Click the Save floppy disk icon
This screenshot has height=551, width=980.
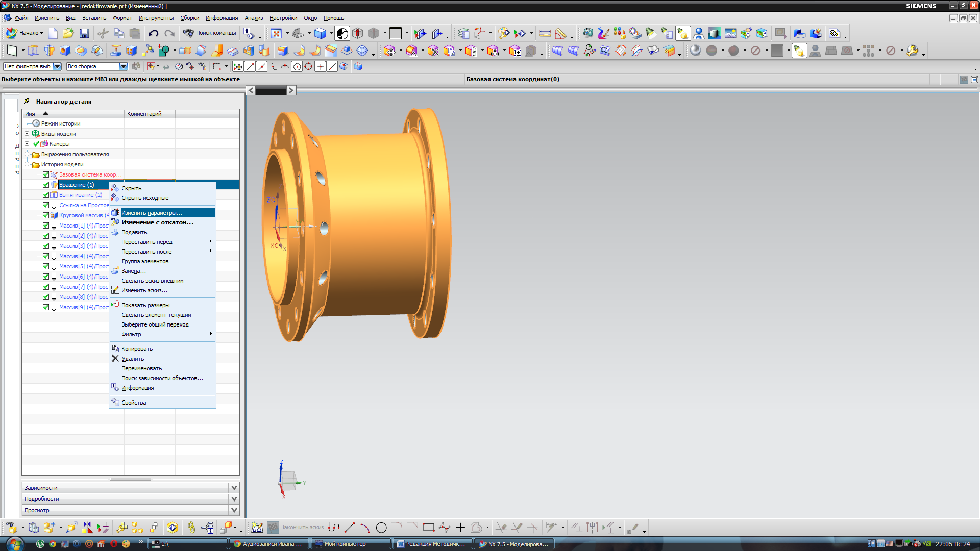pos(84,34)
